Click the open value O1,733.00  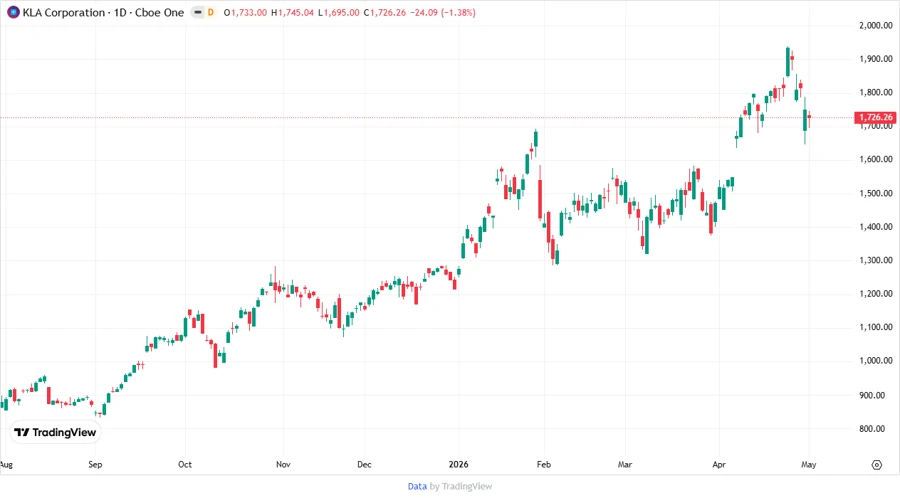[245, 13]
